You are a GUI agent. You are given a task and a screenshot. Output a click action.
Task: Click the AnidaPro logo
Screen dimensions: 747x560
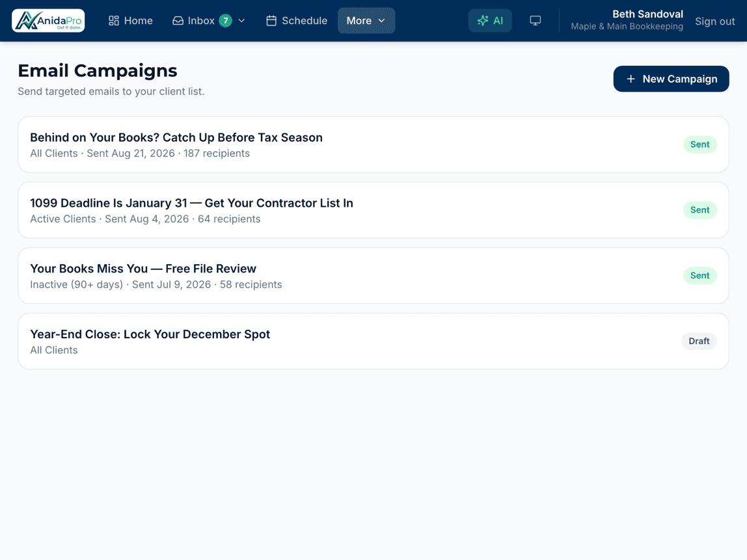point(48,20)
